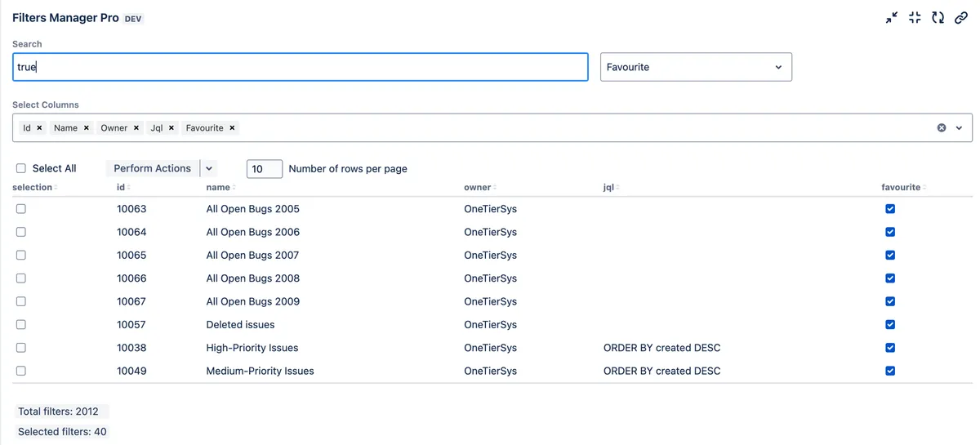Click the name All Open Bugs 2007

coord(252,255)
